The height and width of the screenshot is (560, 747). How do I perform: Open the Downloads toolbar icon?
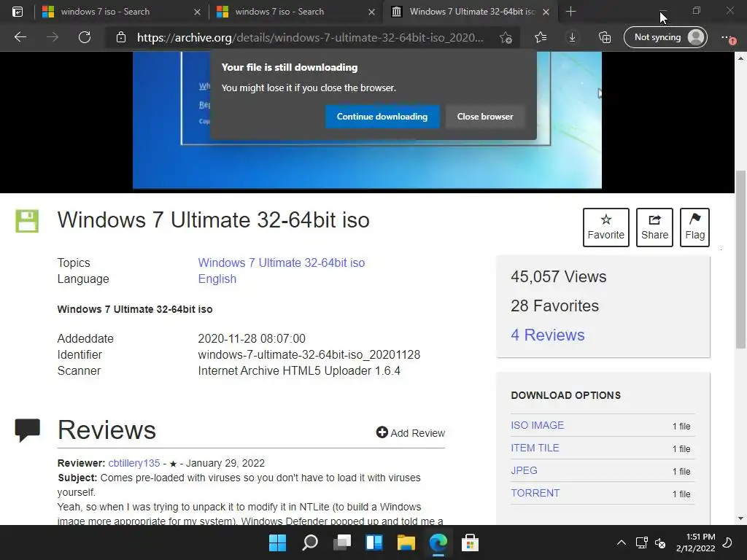click(x=572, y=37)
